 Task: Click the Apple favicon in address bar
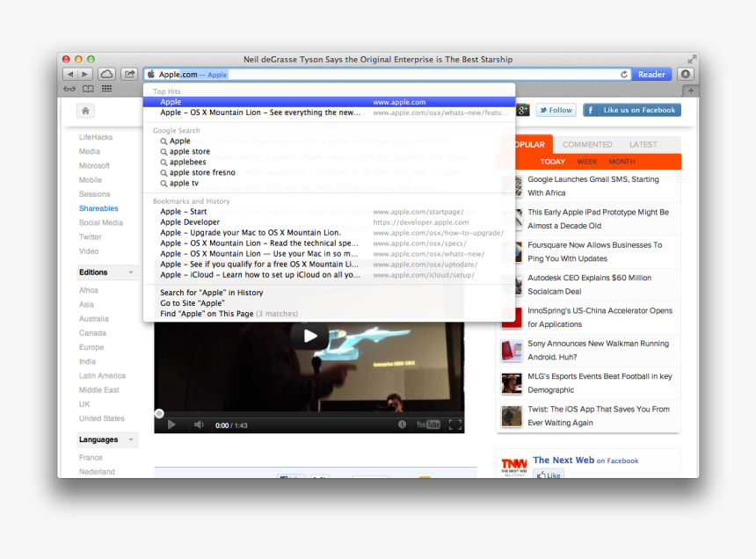click(151, 74)
